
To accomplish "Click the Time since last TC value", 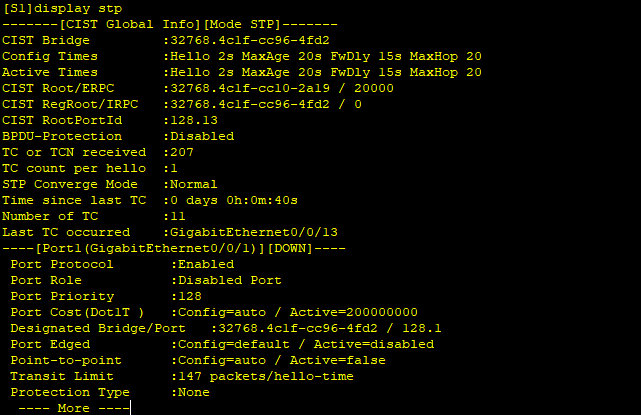I will pos(234,200).
